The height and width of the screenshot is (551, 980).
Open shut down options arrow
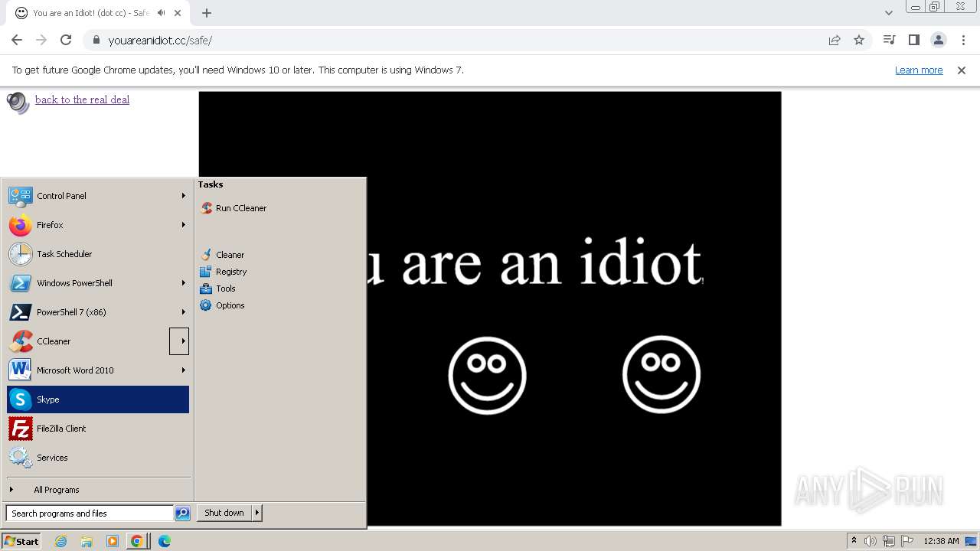point(257,513)
